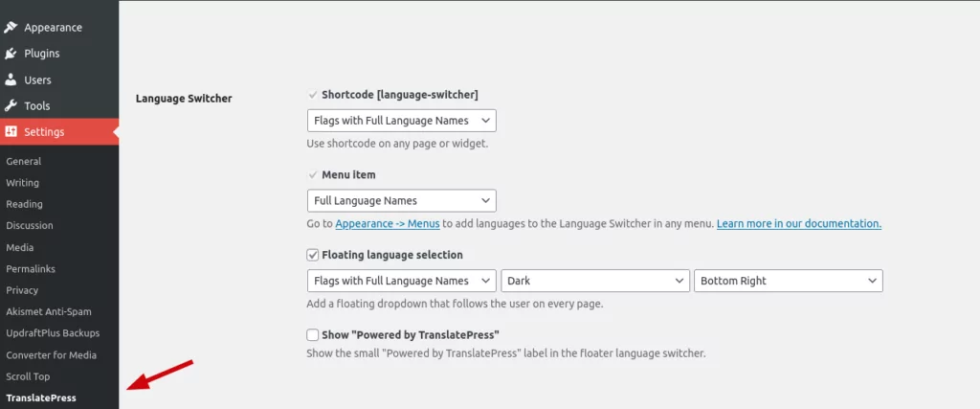Image resolution: width=980 pixels, height=409 pixels.
Task: Click the Plugins plug icon
Action: click(11, 54)
